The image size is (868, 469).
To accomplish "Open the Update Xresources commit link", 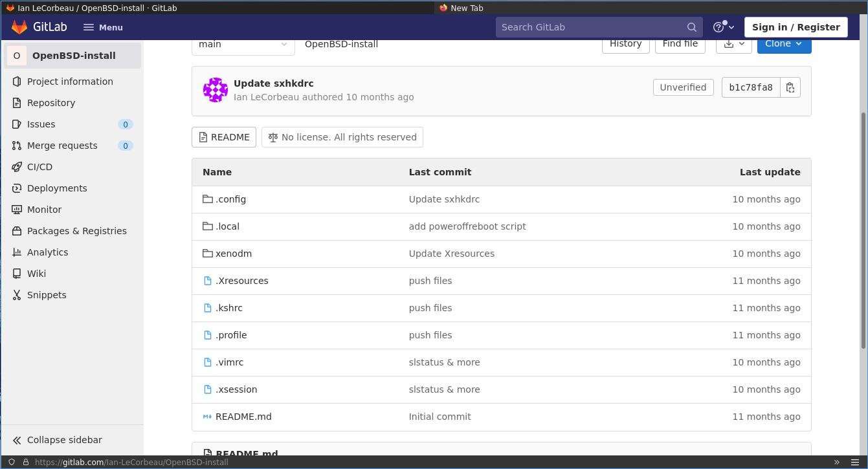I will pos(452,254).
